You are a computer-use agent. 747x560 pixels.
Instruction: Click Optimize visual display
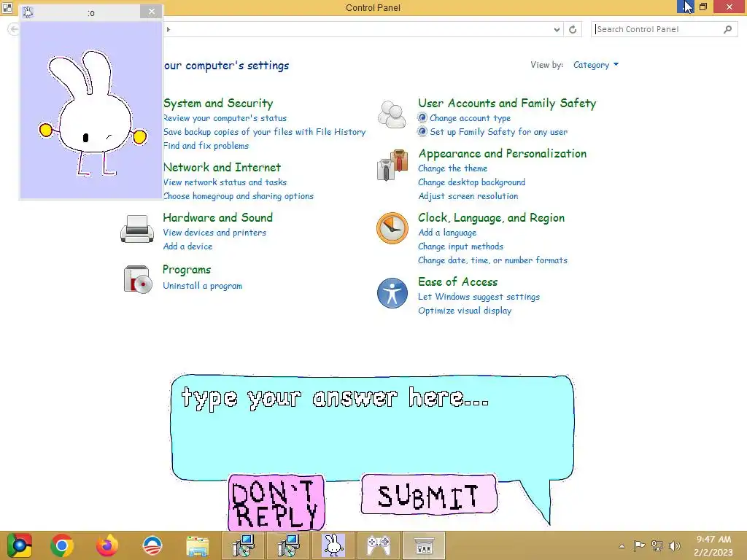click(x=465, y=311)
